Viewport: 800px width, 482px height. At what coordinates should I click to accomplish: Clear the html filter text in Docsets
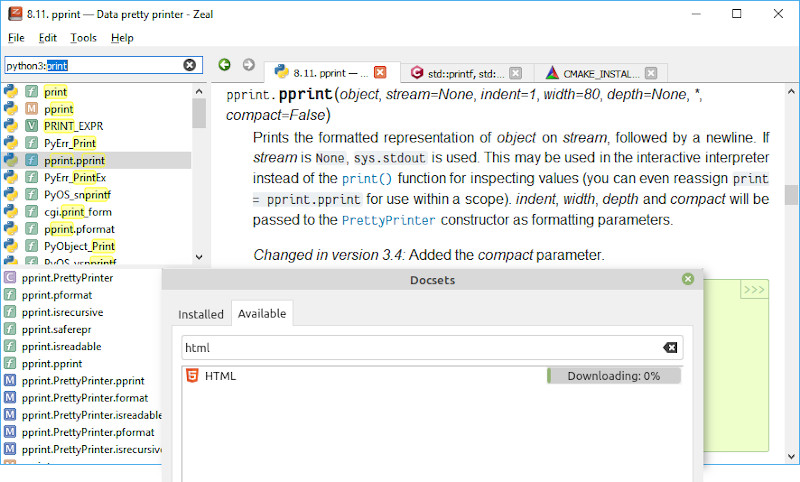tap(670, 347)
